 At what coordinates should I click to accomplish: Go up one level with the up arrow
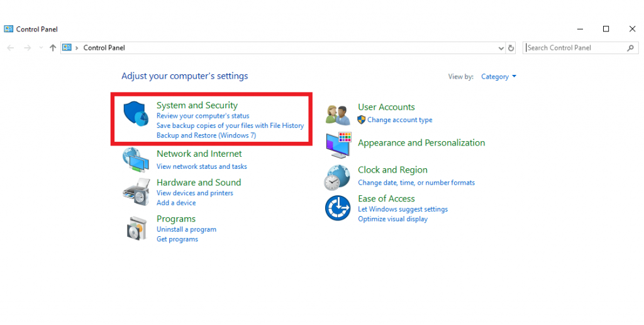coord(53,48)
